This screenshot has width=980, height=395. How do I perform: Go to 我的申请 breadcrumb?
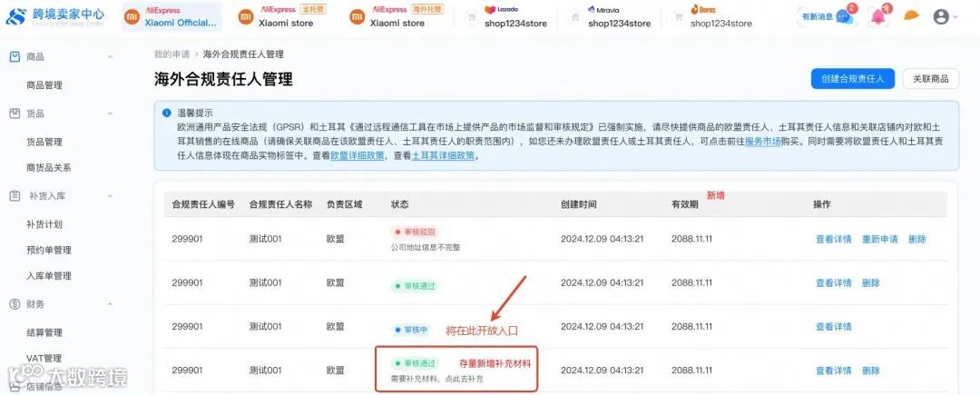pyautogui.click(x=171, y=54)
